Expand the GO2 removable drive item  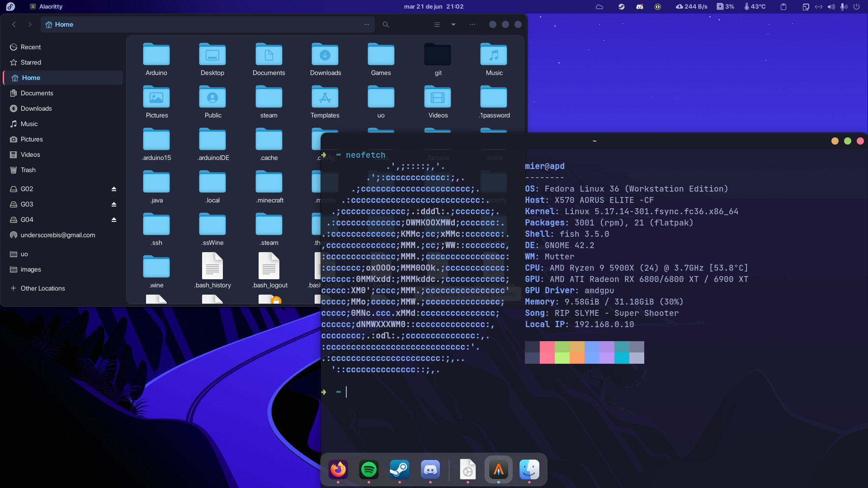point(27,189)
